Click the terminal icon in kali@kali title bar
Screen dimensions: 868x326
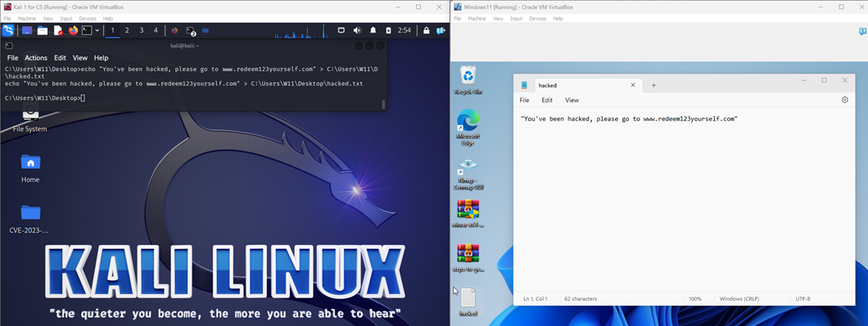[x=9, y=45]
